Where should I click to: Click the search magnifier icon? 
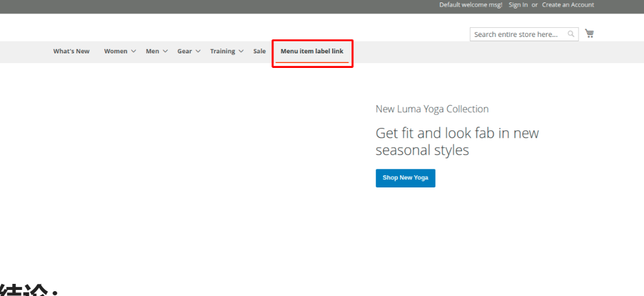pyautogui.click(x=571, y=34)
